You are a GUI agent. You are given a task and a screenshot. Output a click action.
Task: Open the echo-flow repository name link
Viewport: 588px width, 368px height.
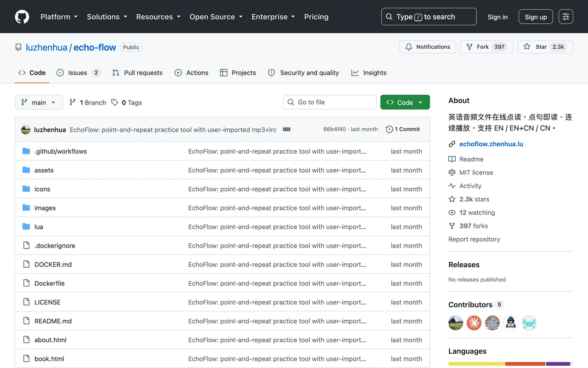click(95, 47)
